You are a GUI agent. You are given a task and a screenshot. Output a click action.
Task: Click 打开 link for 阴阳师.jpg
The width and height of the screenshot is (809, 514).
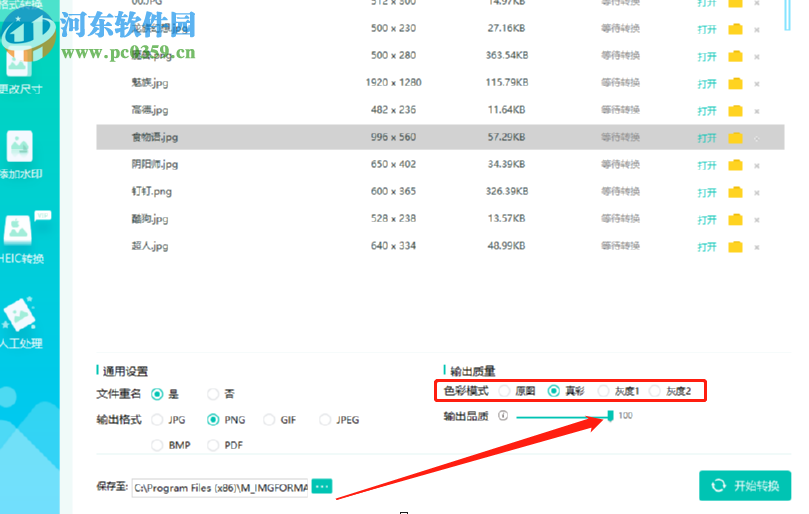[707, 166]
